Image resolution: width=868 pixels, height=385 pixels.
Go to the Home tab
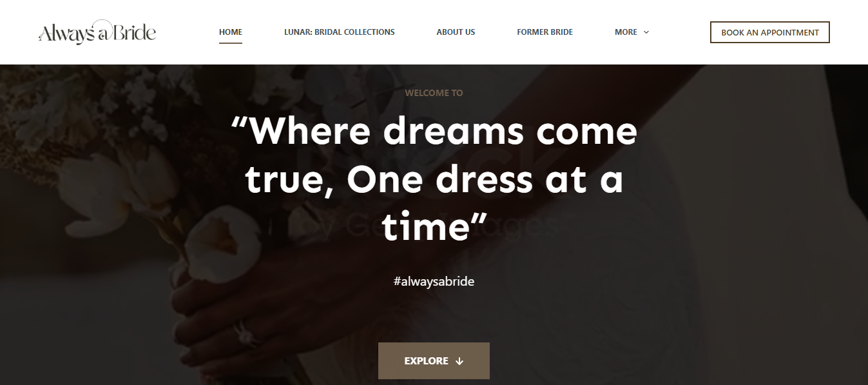(231, 32)
